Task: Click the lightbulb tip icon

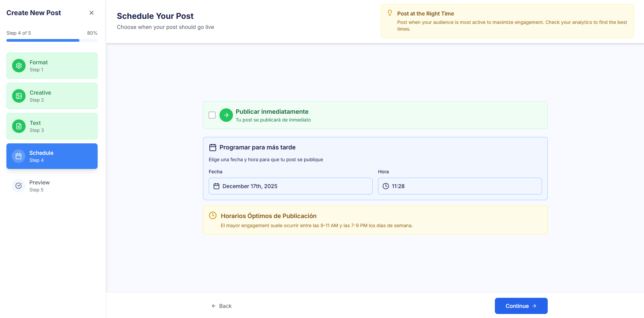Action: tap(390, 13)
